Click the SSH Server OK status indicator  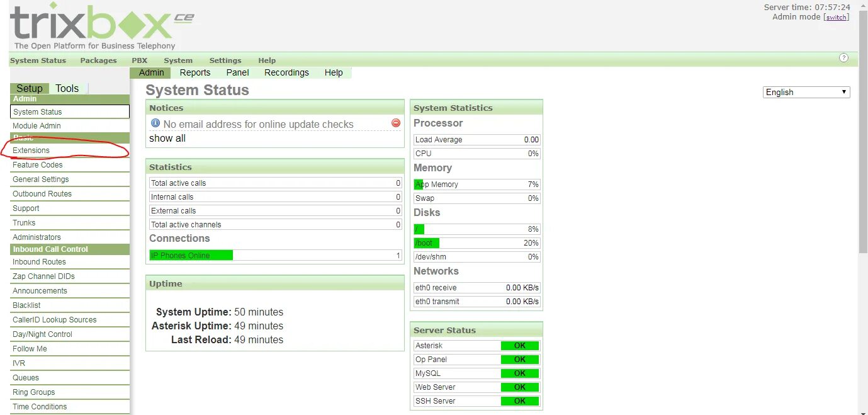520,401
